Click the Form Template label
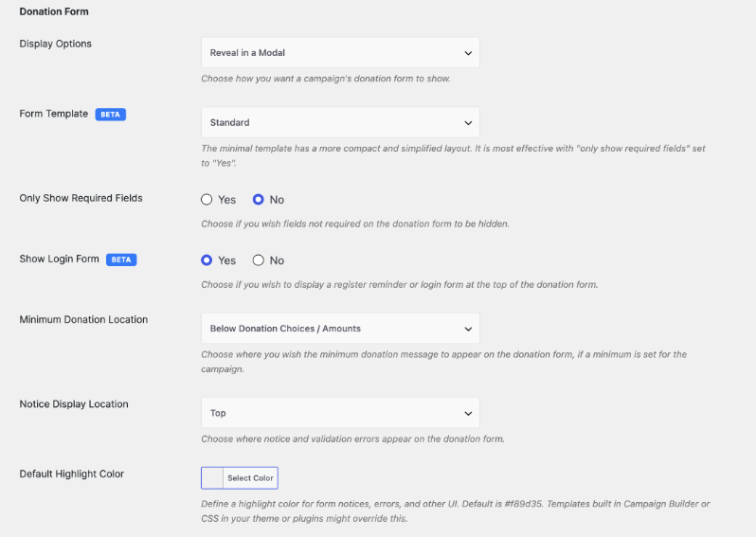 click(53, 114)
